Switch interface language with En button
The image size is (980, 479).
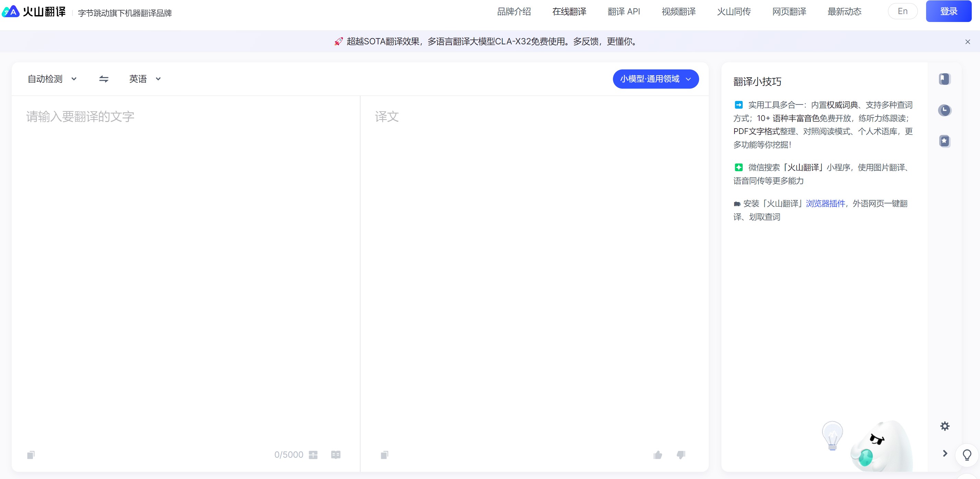coord(902,11)
